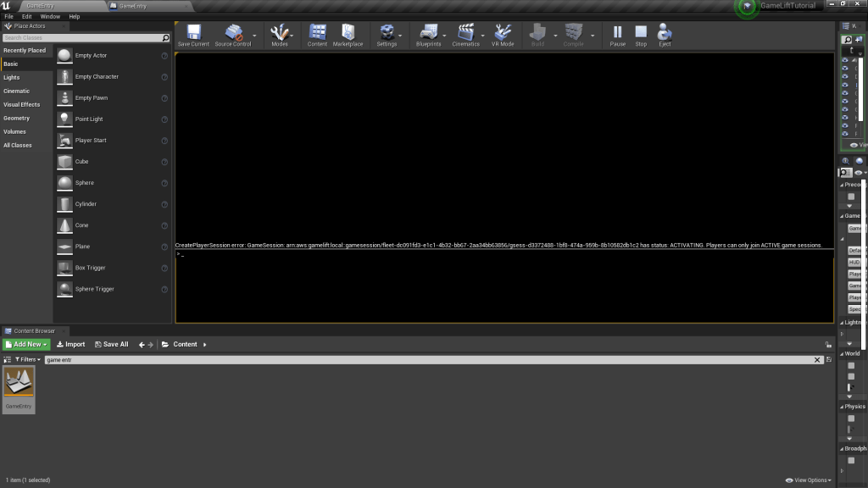Click the Import button
Screen dimensions: 868x488
[71, 345]
